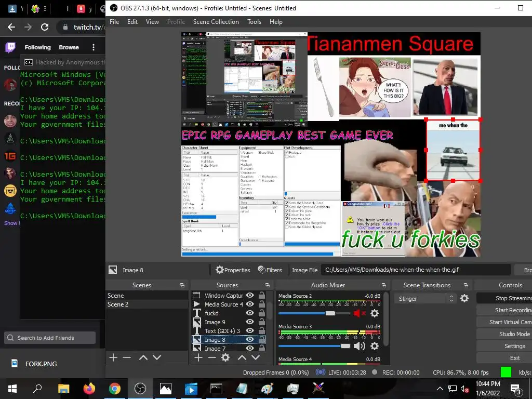Undock the Scenes panel
532x399 pixels.
coord(182,285)
